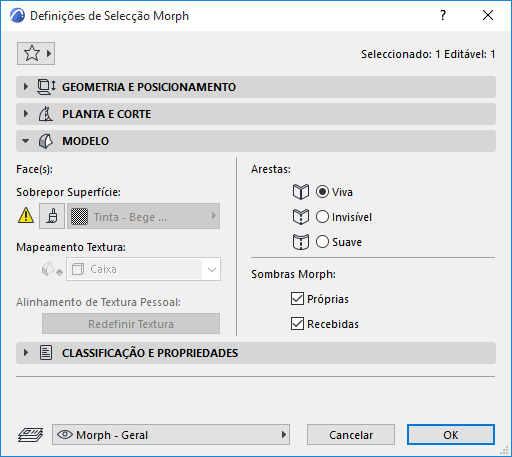Close the Definições de Selecção Morph dialog
The width and height of the screenshot is (512, 457).
coord(488,15)
